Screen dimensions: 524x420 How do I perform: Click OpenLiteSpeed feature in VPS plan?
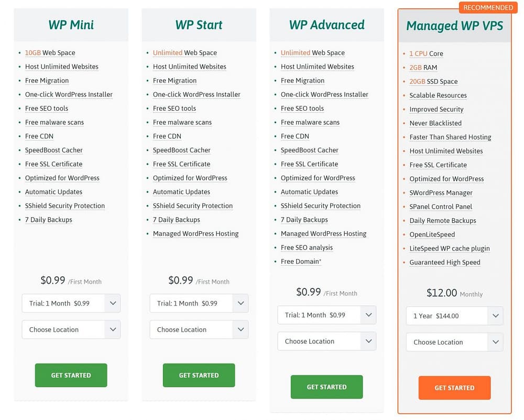432,235
